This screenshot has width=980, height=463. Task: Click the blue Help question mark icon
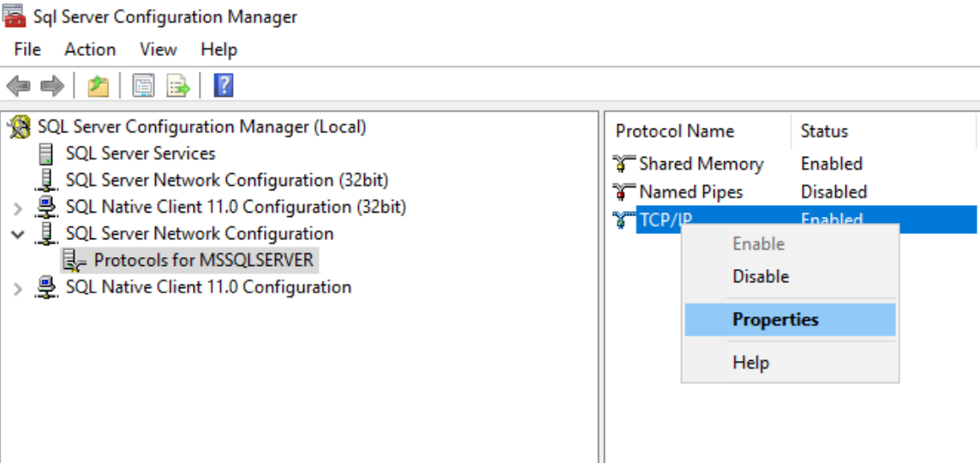(224, 86)
